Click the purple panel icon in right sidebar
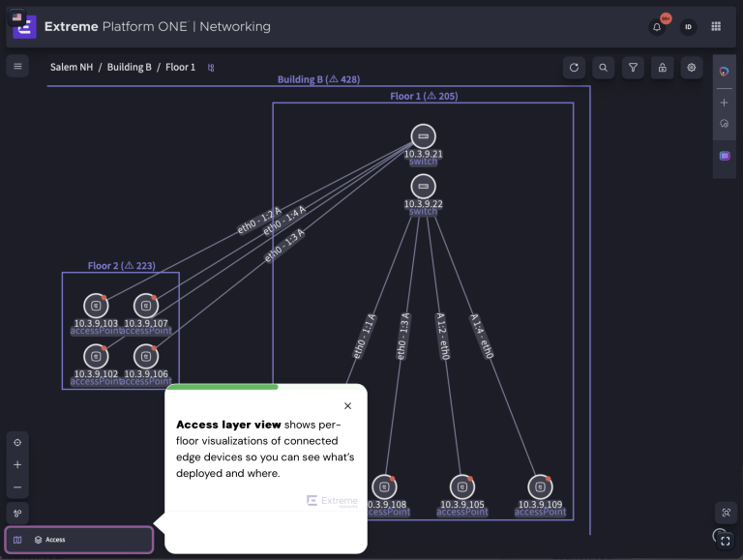The image size is (743, 560). (x=725, y=156)
